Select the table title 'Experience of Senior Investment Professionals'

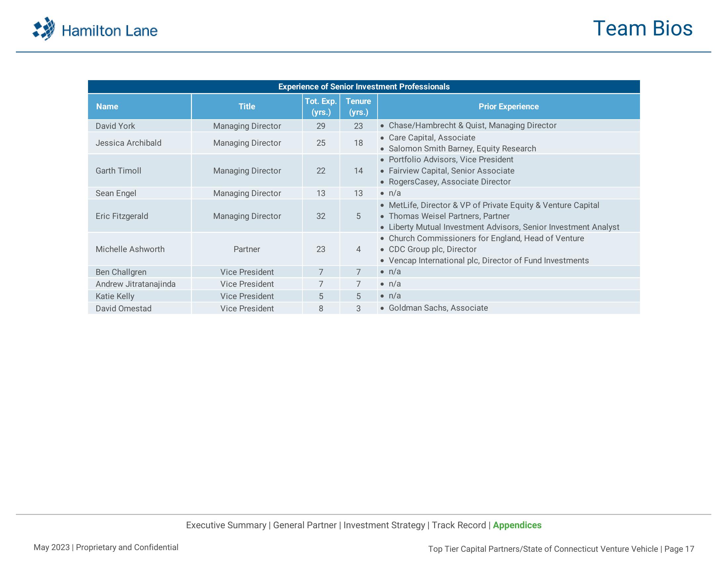pos(364,87)
